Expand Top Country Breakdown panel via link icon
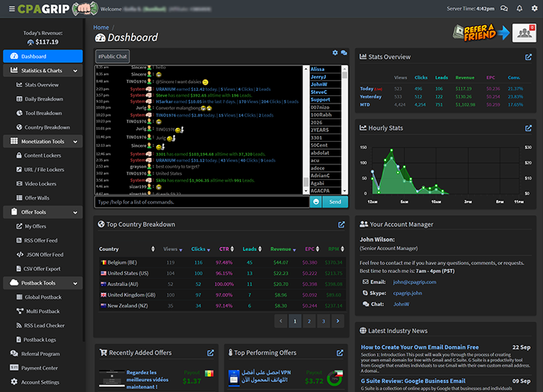The image size is (543, 392). click(x=341, y=225)
